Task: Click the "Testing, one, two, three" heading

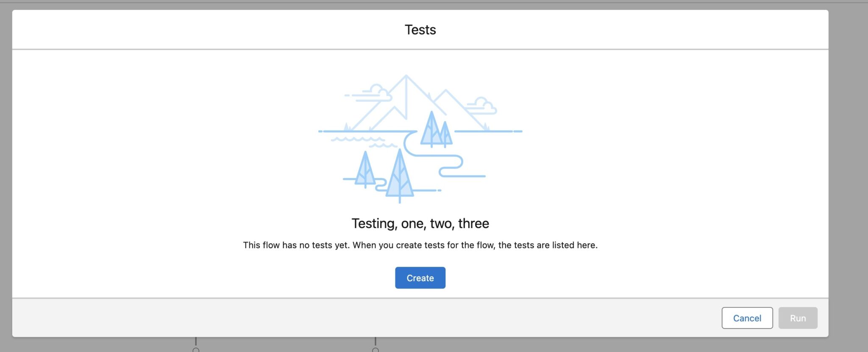Action: point(420,223)
